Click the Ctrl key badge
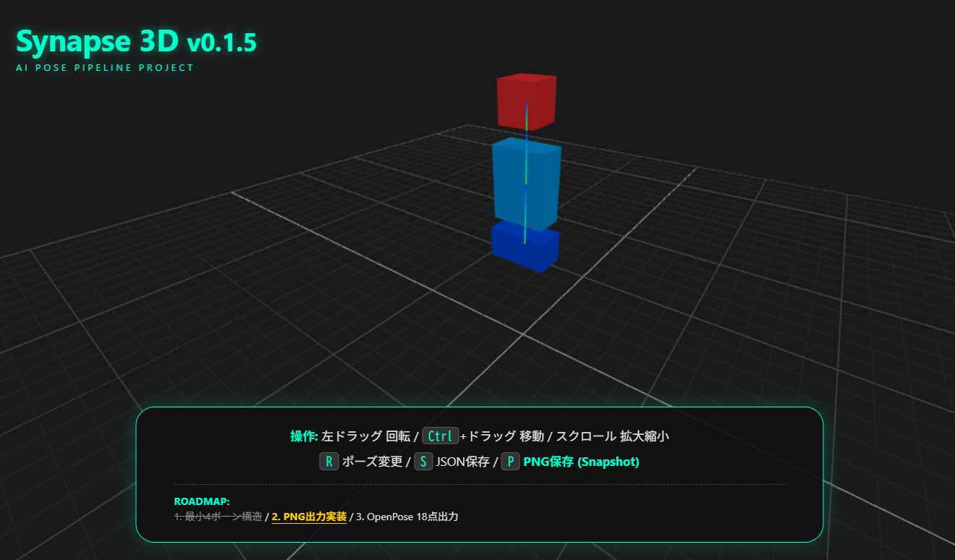 [440, 436]
